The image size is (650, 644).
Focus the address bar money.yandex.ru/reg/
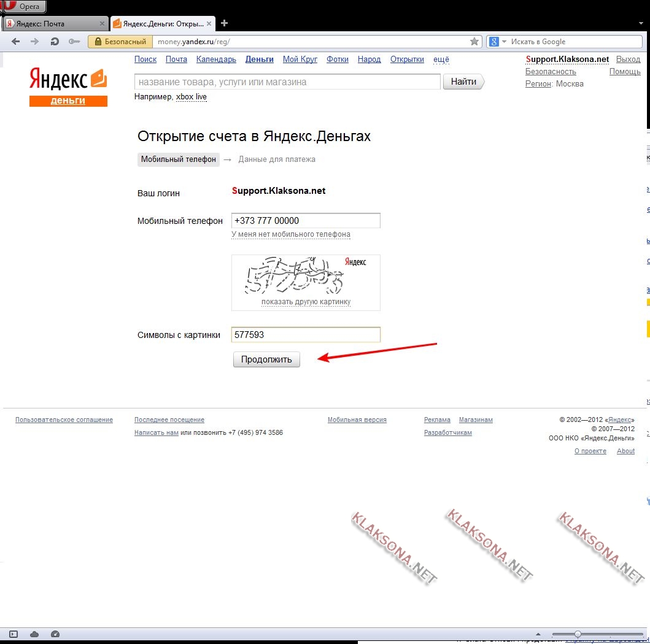[x=311, y=42]
